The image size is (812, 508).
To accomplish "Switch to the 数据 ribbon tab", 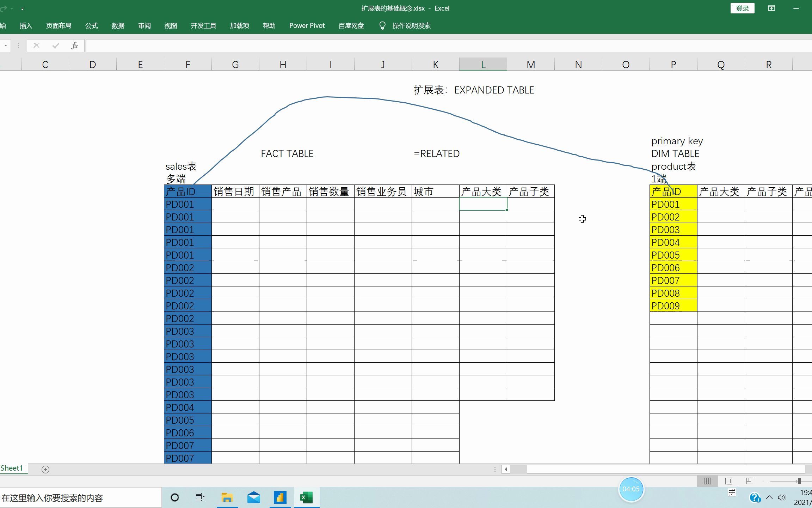I will point(118,26).
